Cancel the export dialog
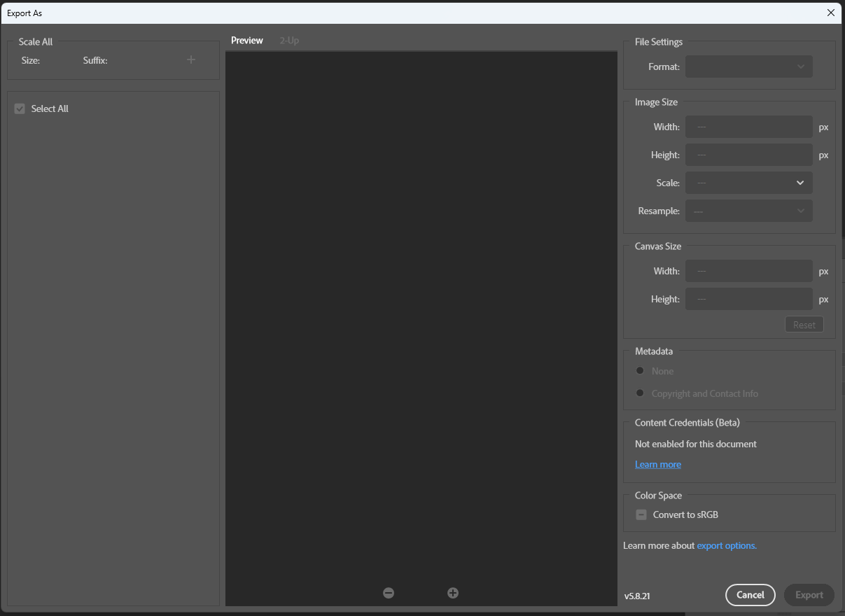The height and width of the screenshot is (616, 845). [x=750, y=594]
